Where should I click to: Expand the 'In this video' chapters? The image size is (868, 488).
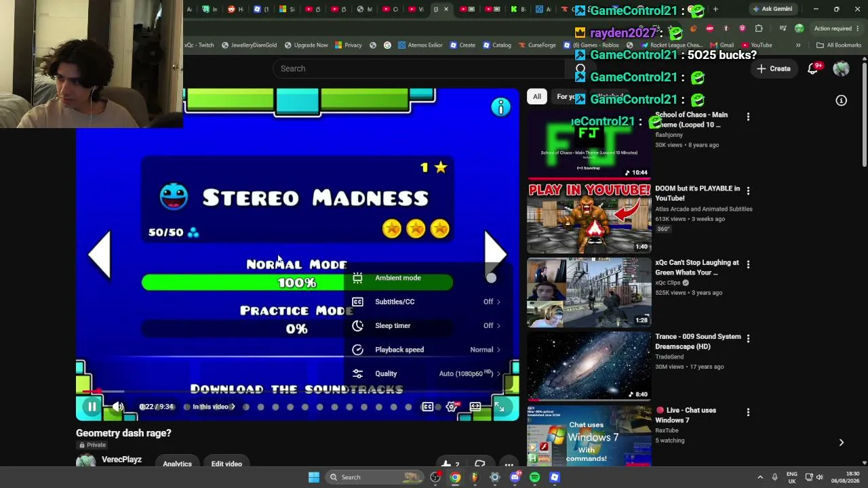(214, 407)
